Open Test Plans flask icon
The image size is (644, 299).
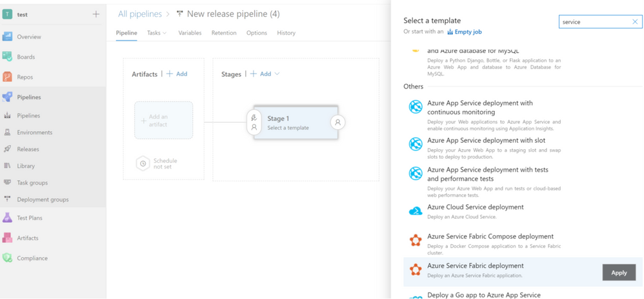coord(7,218)
